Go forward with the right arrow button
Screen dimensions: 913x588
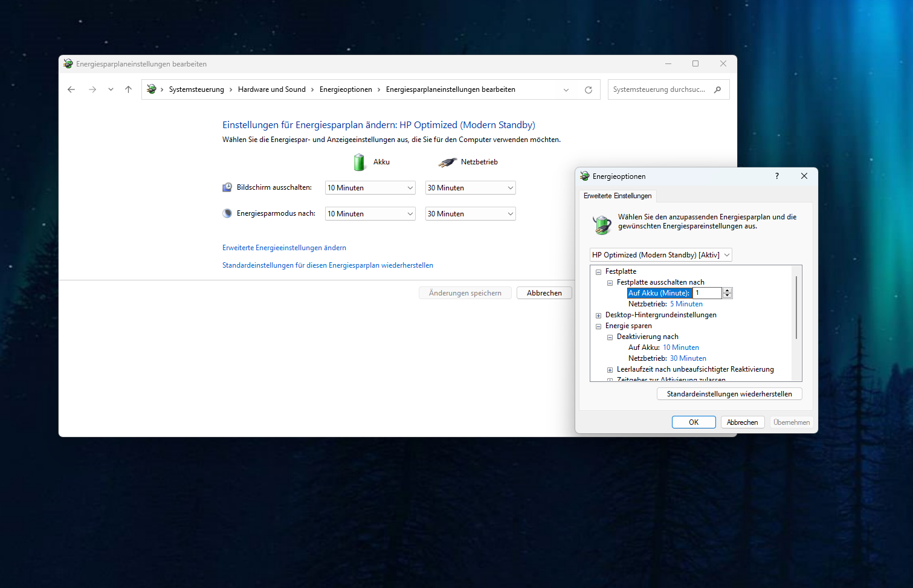click(92, 89)
